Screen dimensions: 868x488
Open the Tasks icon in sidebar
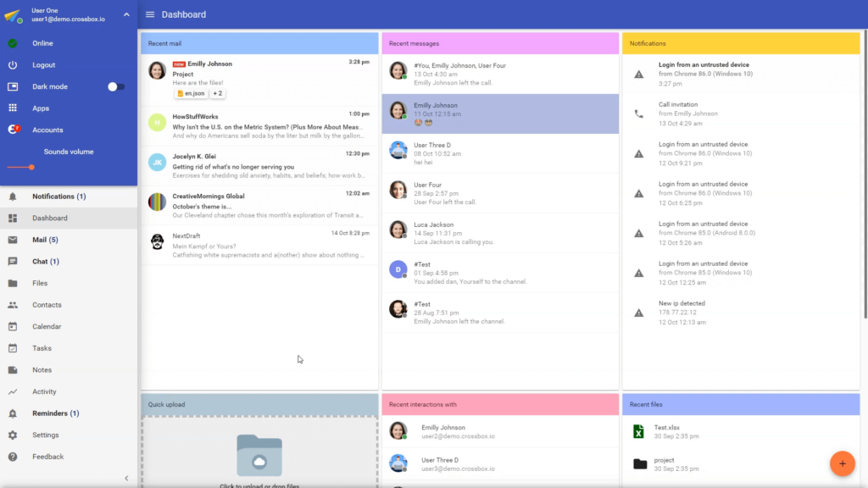(x=13, y=348)
